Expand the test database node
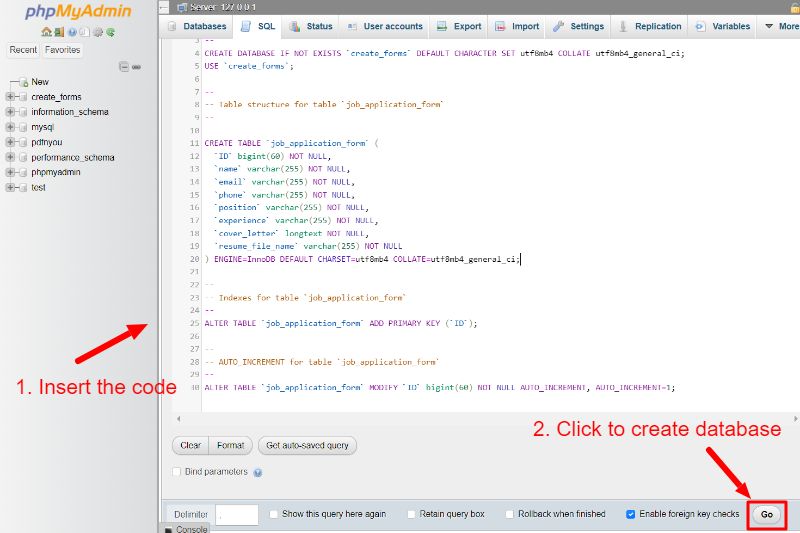The height and width of the screenshot is (533, 800). (10, 188)
